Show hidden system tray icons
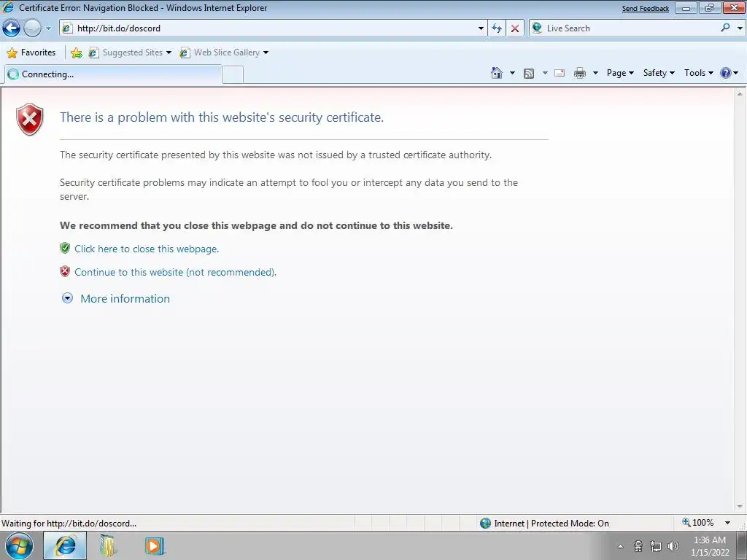The image size is (747, 560). click(620, 546)
